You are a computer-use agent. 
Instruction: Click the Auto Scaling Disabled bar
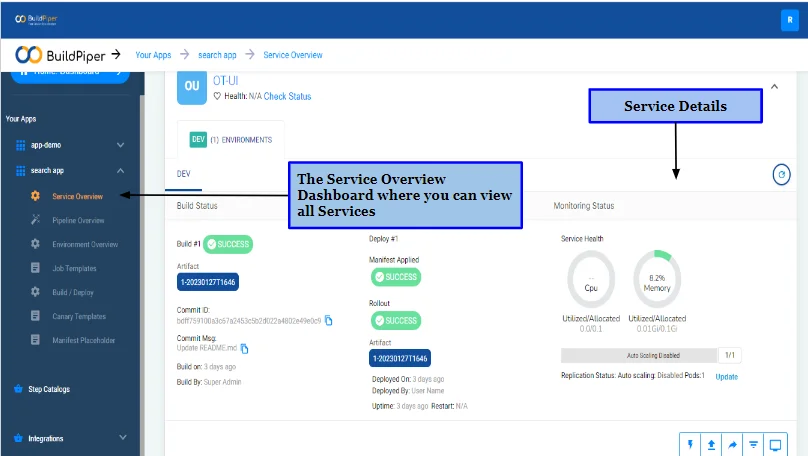click(639, 356)
